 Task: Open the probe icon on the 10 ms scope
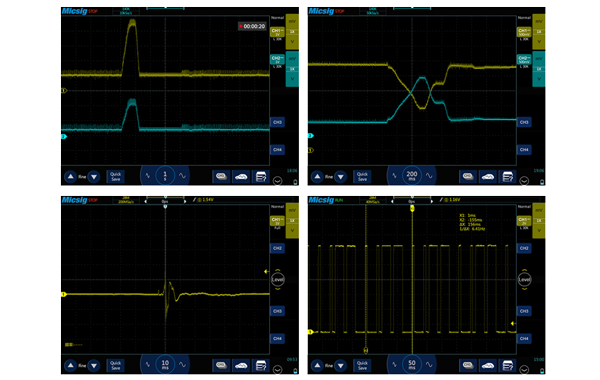[221, 365]
